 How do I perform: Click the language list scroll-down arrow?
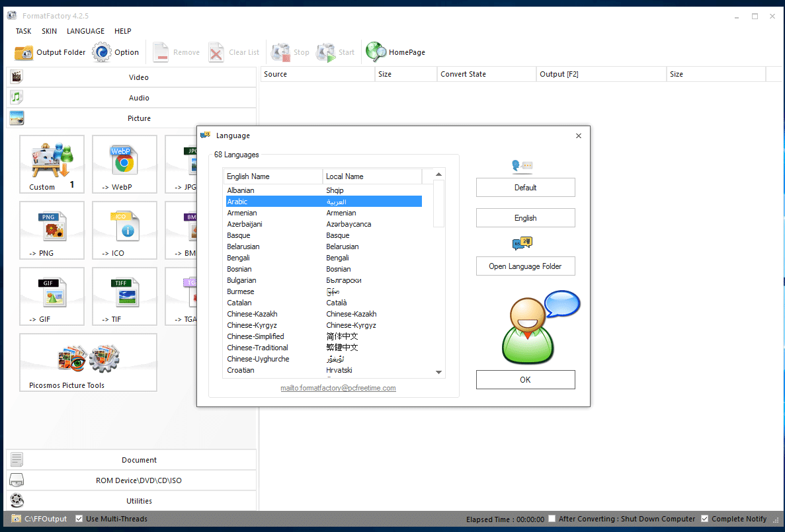point(438,373)
